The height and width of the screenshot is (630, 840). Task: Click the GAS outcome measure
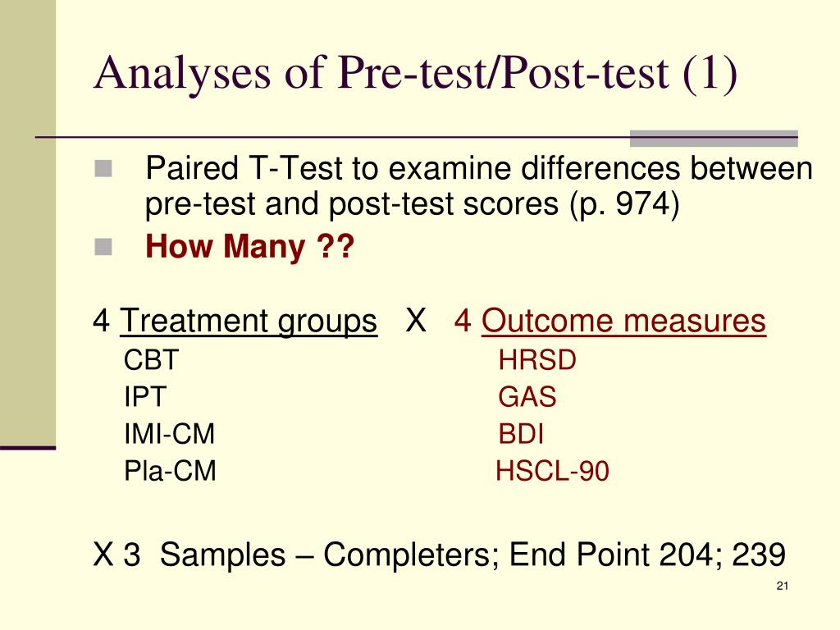(x=527, y=397)
